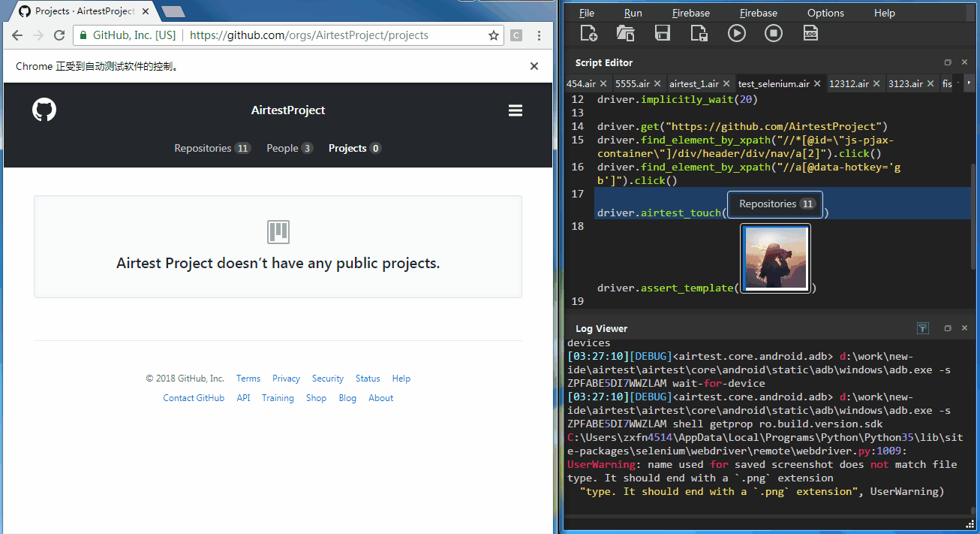Viewport: 980px width, 534px height.
Task: Click the extension icon beside the bookmark star
Action: coord(516,35)
